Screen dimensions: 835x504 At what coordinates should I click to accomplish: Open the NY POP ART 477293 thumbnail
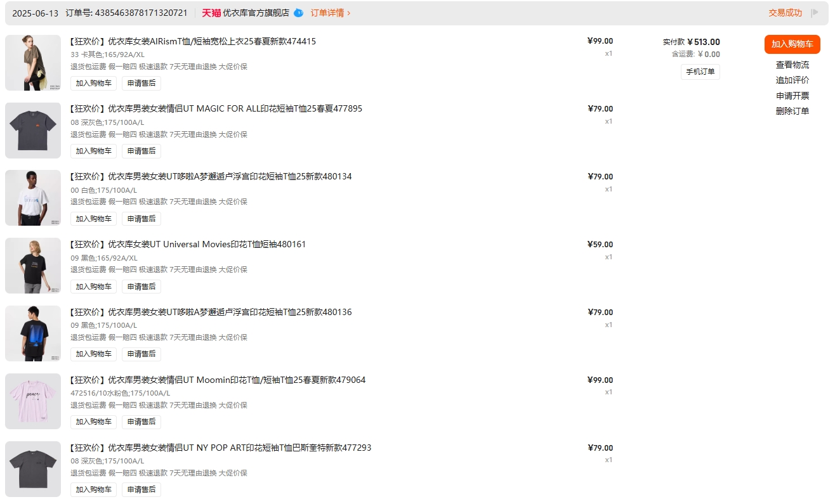(x=33, y=469)
